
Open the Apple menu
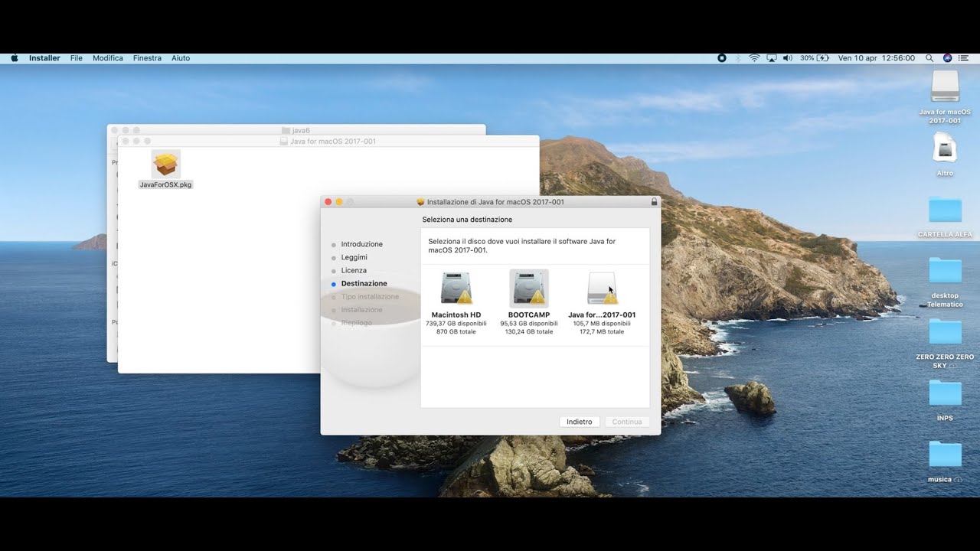(15, 58)
